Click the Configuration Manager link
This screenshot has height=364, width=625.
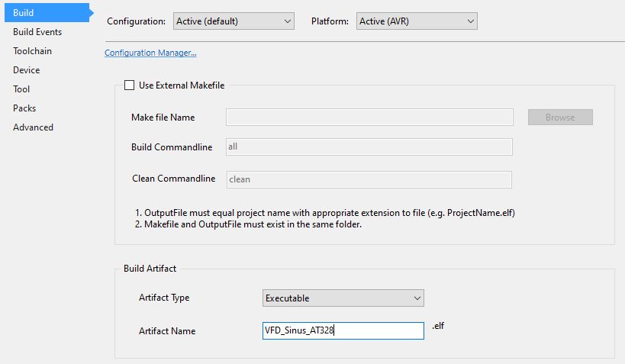pyautogui.click(x=150, y=53)
